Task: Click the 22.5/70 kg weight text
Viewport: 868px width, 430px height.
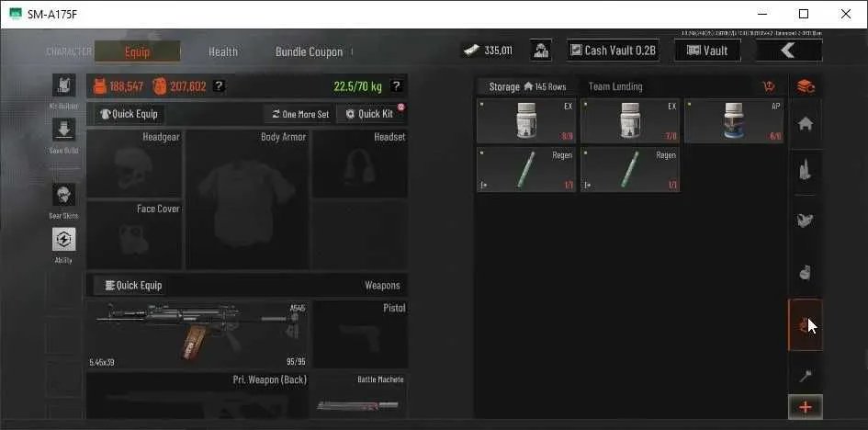Action: (x=357, y=86)
